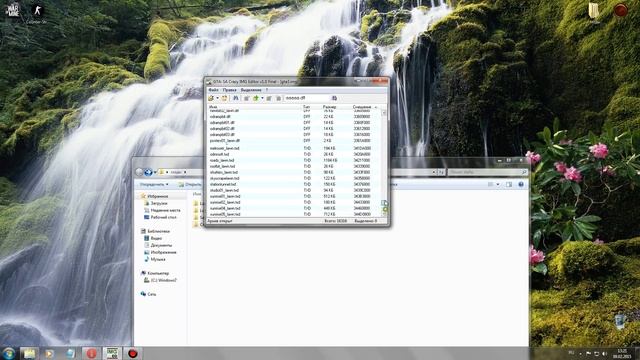Open the Windows Start menu
The image size is (640, 360).
click(8, 353)
